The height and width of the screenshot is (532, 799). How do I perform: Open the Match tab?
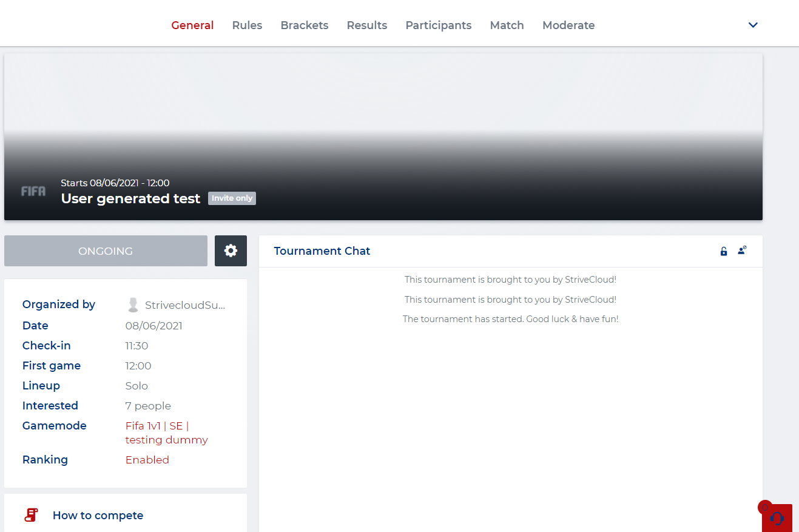[x=507, y=25]
